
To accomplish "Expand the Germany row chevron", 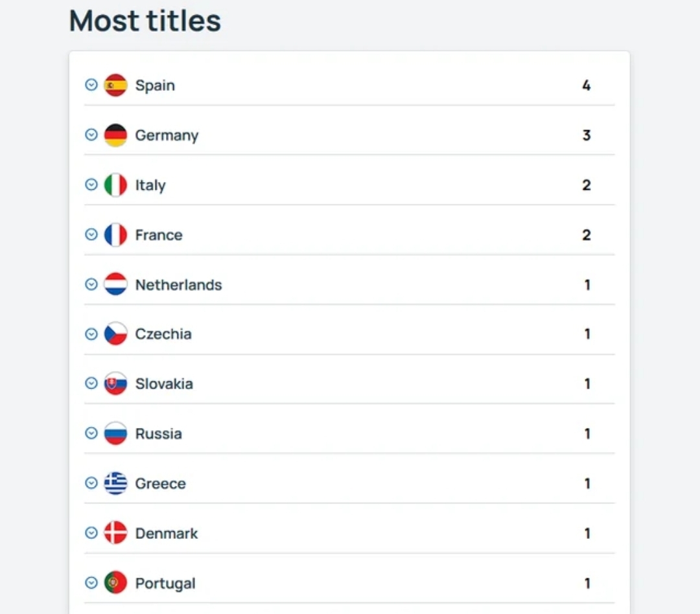I will coord(91,135).
